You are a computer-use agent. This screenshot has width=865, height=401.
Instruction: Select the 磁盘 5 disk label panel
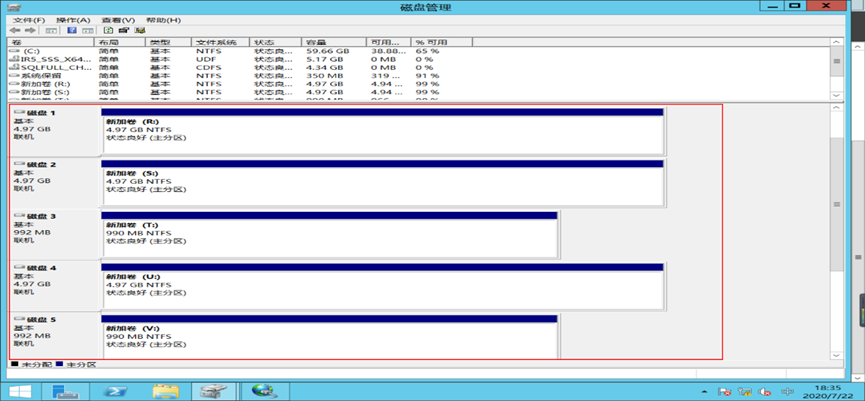(x=55, y=336)
